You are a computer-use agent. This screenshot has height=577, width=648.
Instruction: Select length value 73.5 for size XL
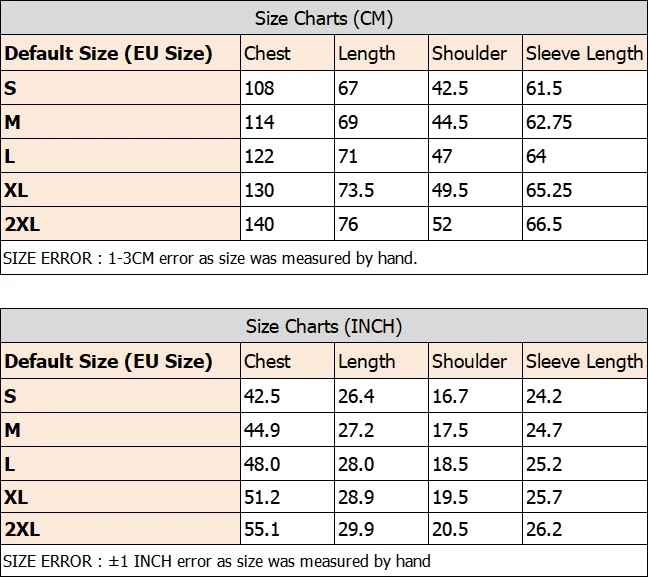pyautogui.click(x=356, y=191)
